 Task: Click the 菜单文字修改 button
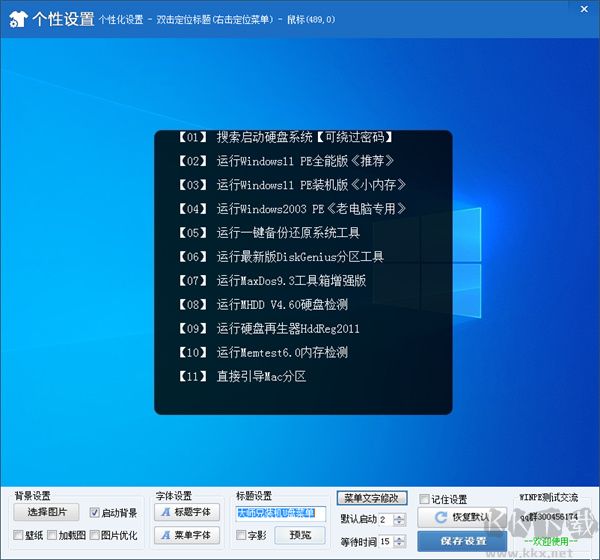[x=372, y=498]
